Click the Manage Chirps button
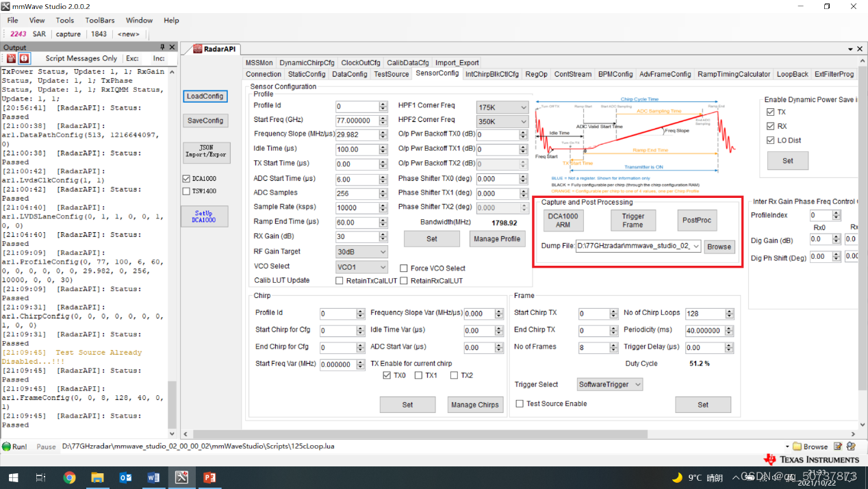This screenshot has width=868, height=489. pos(475,405)
